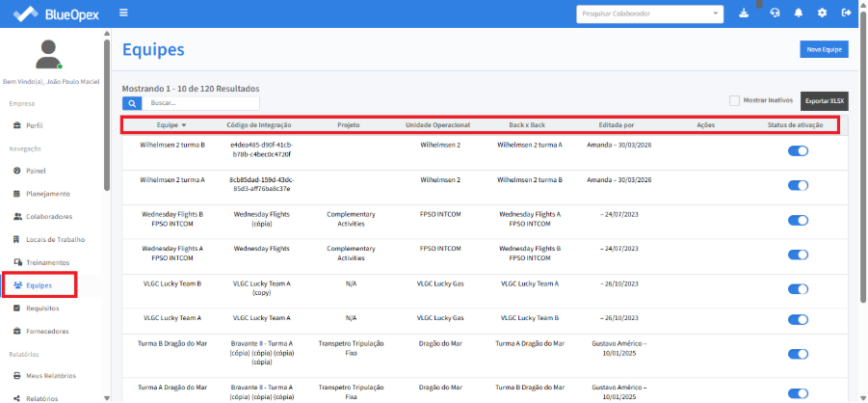Click Gustavo Américo – 10/01/2025 in Turma B row
The height and width of the screenshot is (403, 868).
pos(618,348)
